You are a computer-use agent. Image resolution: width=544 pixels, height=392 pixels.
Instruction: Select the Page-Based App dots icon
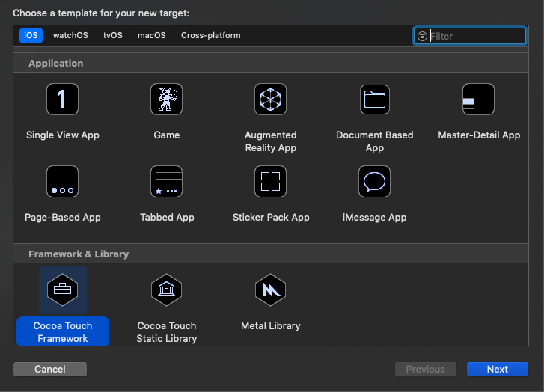62,182
